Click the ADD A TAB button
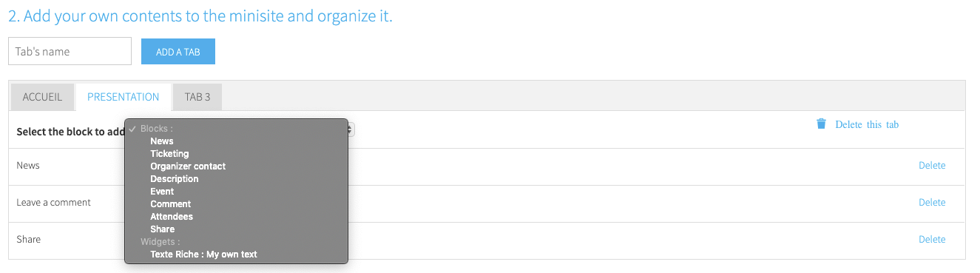This screenshot has width=980, height=273. click(178, 52)
